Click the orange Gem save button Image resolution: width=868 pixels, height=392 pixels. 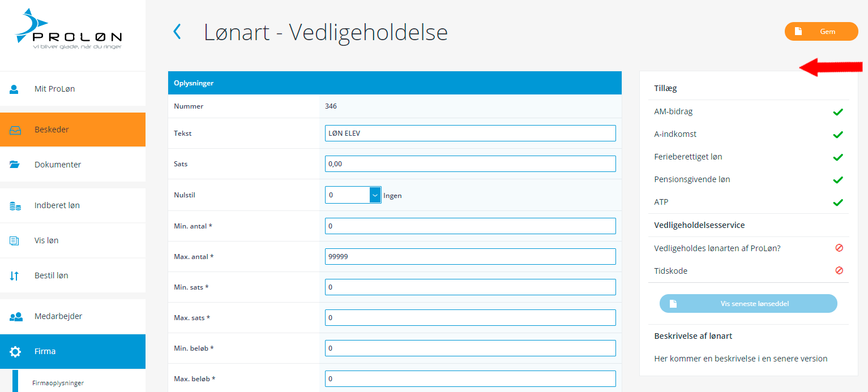(x=821, y=32)
